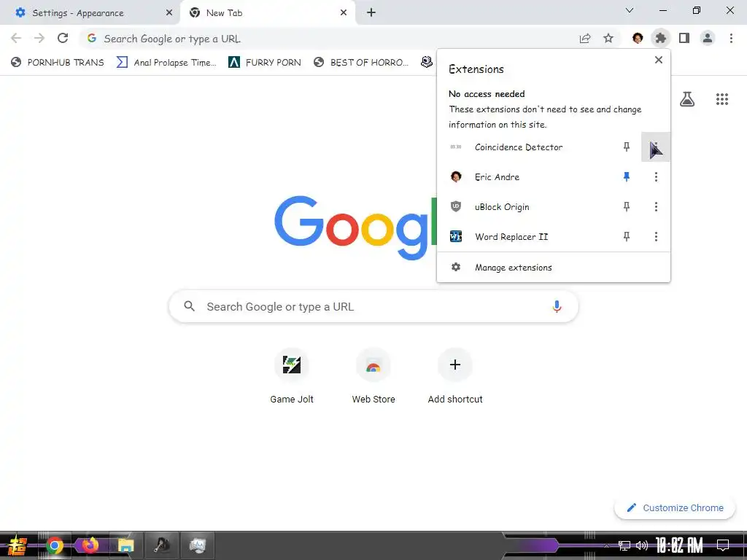Image resolution: width=747 pixels, height=560 pixels.
Task: Launch Firefox from the taskbar
Action: tap(90, 545)
